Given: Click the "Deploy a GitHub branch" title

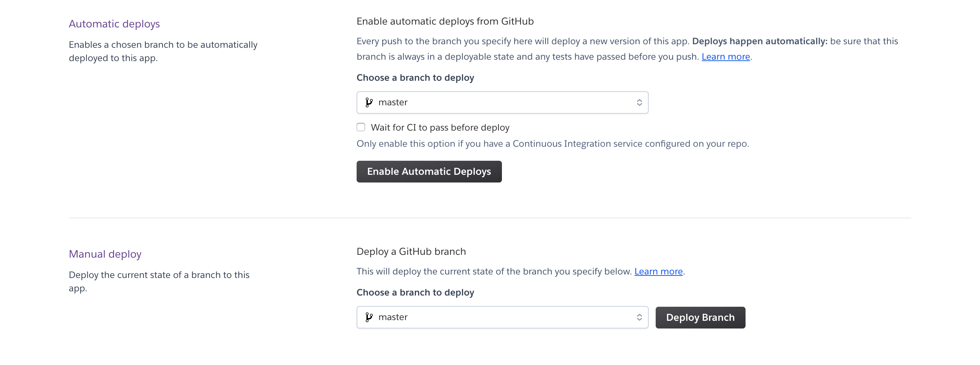Looking at the screenshot, I should pos(411,252).
